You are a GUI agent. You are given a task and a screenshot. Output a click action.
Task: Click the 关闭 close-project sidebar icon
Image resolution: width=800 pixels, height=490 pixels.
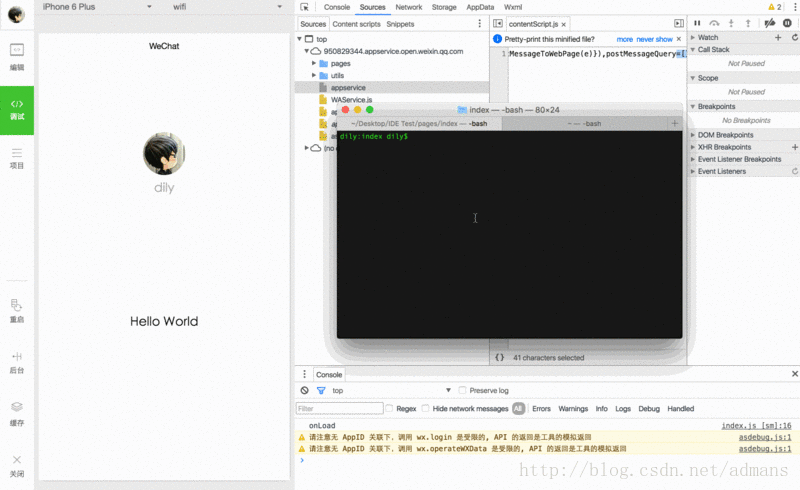coord(17,466)
